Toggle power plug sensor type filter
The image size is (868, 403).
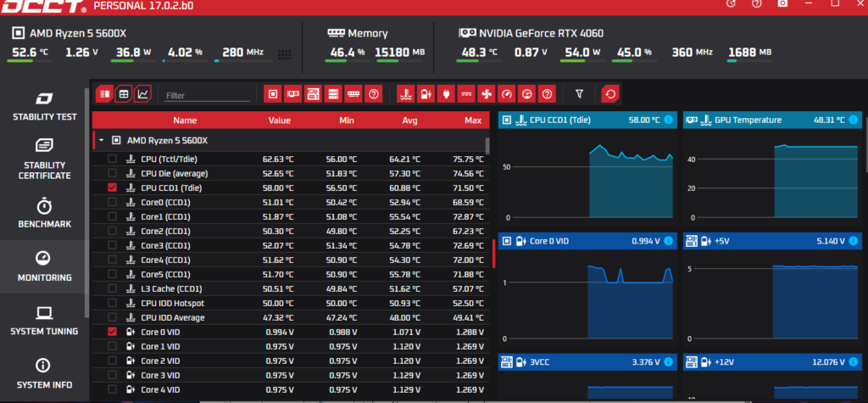(x=446, y=93)
